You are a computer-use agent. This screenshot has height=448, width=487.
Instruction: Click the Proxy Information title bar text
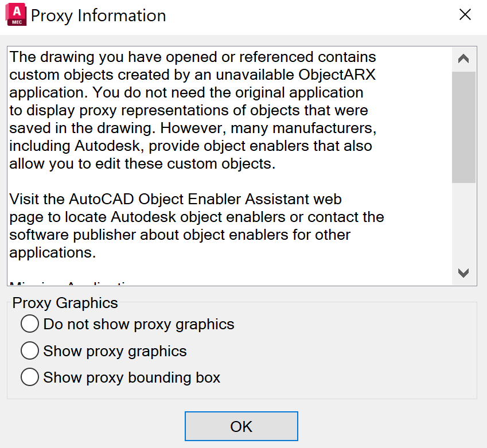[98, 15]
